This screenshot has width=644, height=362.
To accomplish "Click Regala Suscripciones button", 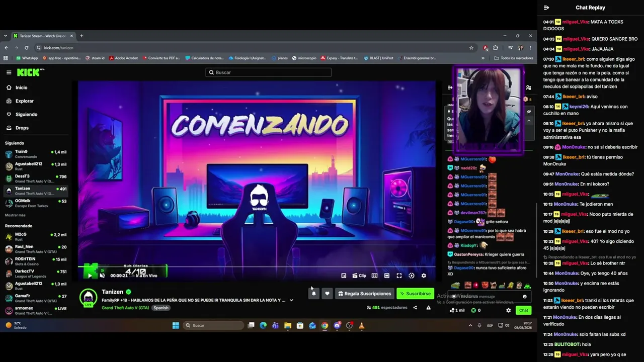I will point(365,294).
